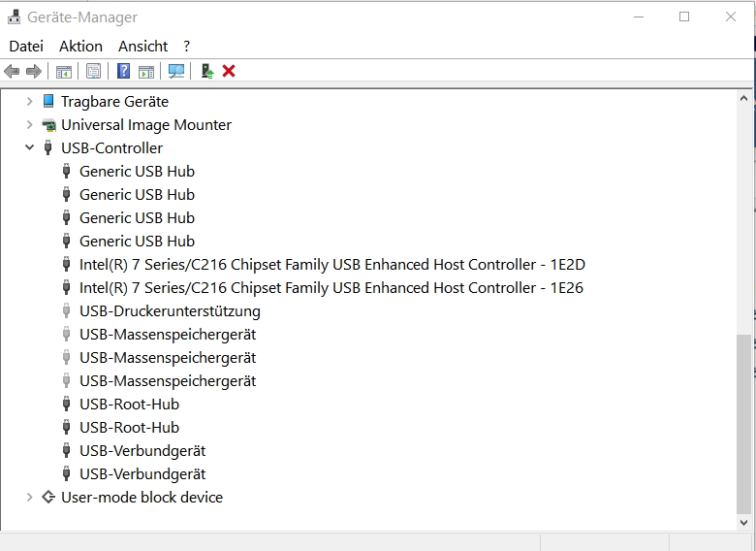
Task: Click the vertical scrollbar down arrow
Action: click(744, 522)
